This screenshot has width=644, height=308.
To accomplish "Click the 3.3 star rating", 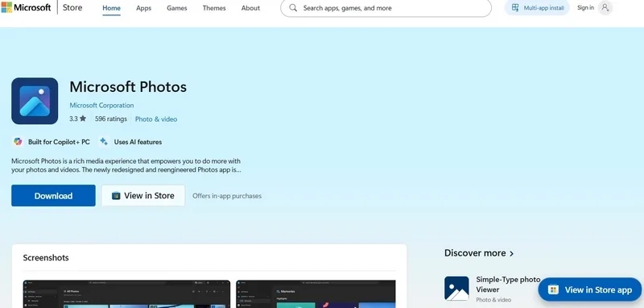I will 77,119.
